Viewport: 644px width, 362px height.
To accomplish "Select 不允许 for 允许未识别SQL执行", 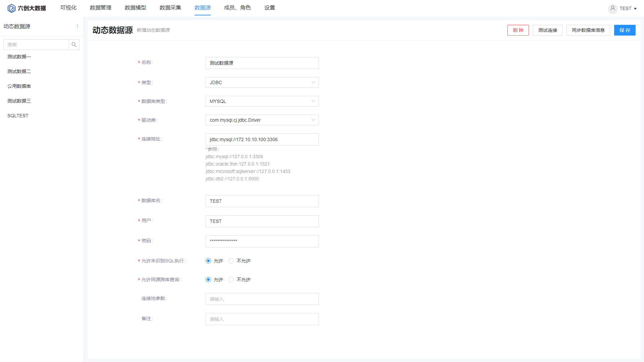I will tap(231, 261).
